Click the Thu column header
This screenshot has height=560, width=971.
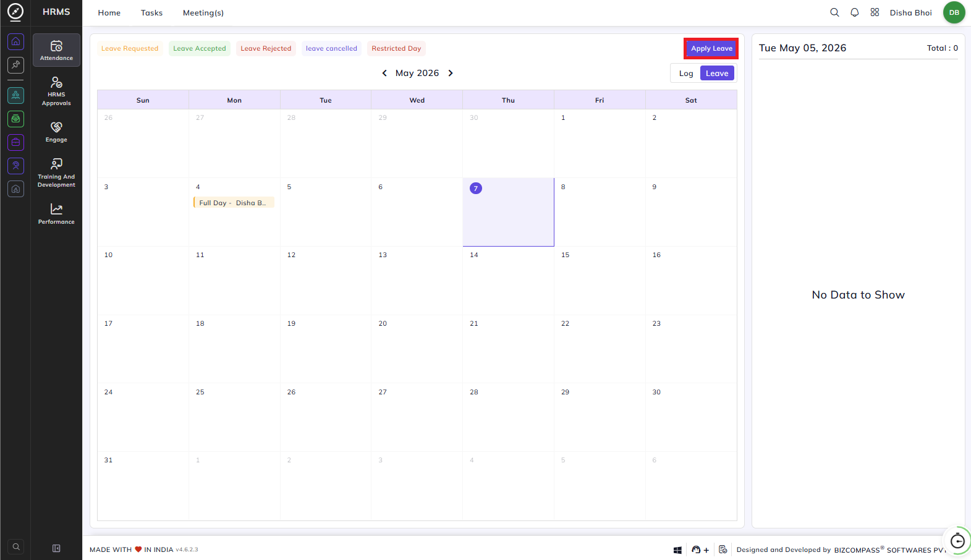point(508,100)
